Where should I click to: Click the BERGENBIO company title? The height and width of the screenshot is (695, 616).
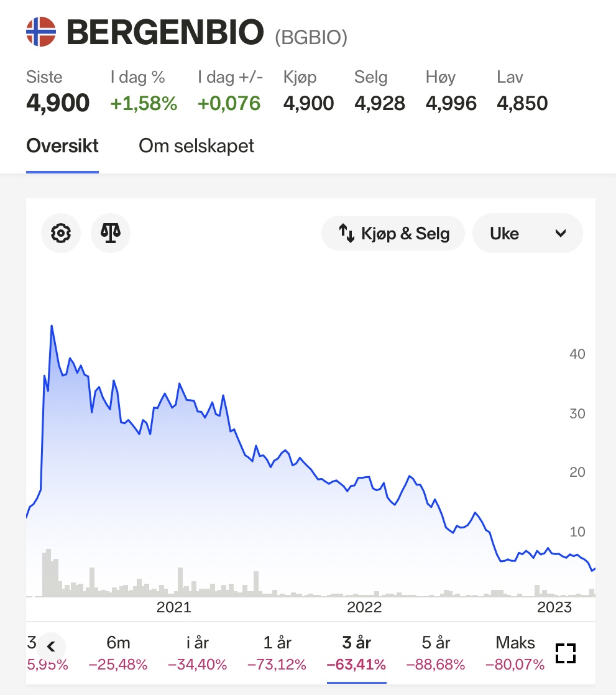[x=165, y=32]
